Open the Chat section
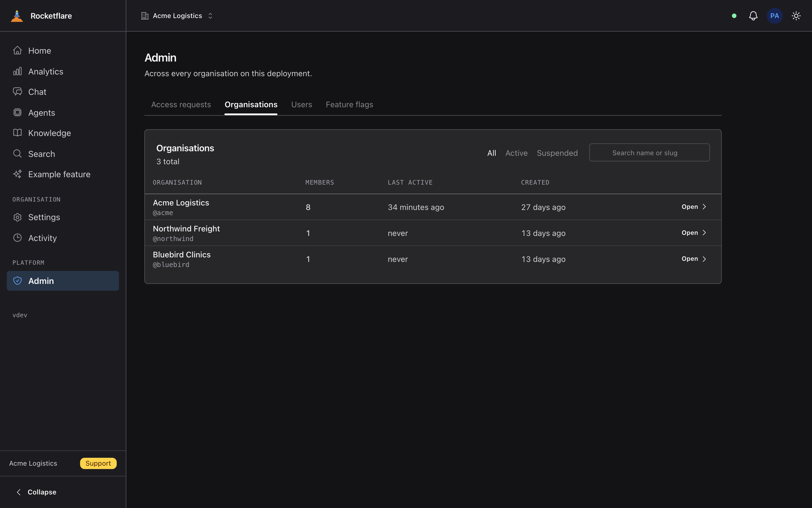Image resolution: width=812 pixels, height=508 pixels. click(x=63, y=92)
